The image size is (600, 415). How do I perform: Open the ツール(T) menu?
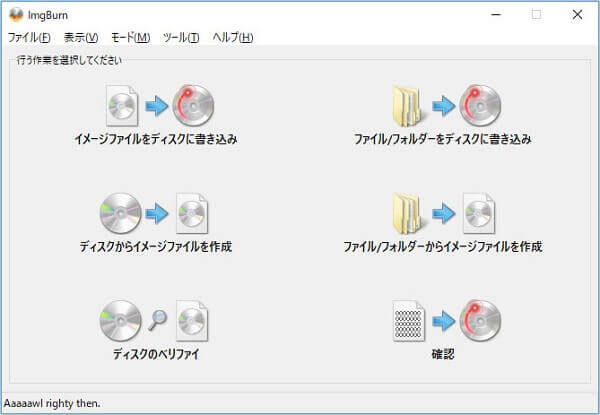181,37
